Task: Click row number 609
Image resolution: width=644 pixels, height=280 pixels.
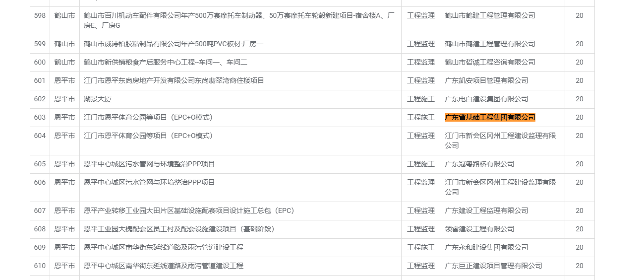Action: tap(40, 248)
